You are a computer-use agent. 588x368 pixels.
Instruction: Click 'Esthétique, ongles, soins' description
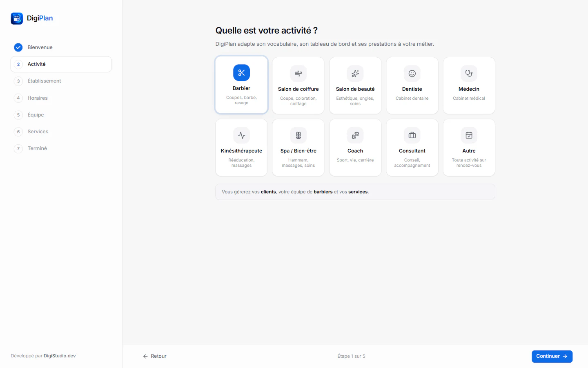pyautogui.click(x=355, y=101)
